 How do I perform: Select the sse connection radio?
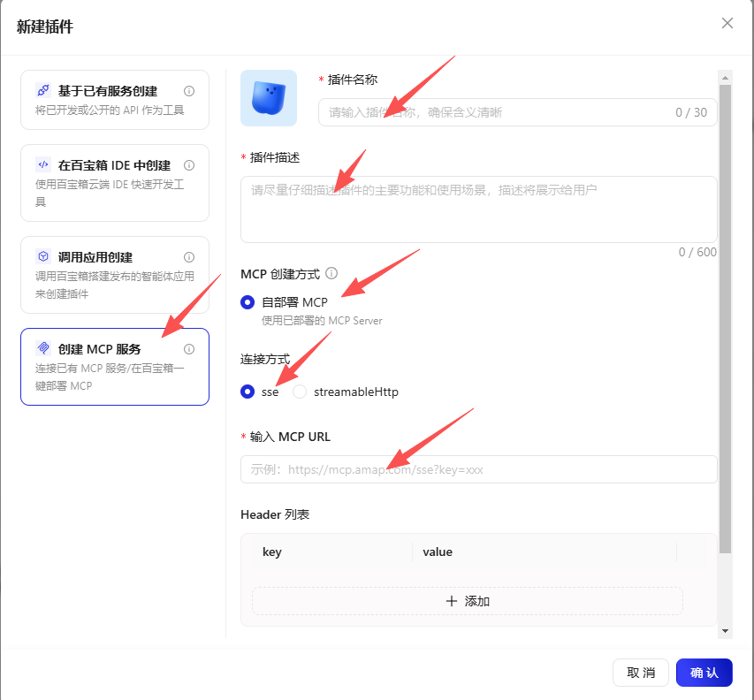pos(248,392)
